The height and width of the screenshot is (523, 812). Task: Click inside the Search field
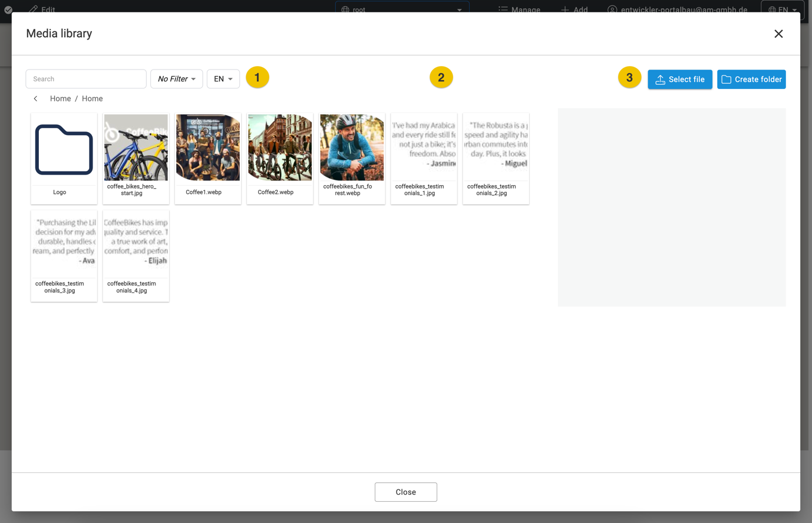click(85, 78)
